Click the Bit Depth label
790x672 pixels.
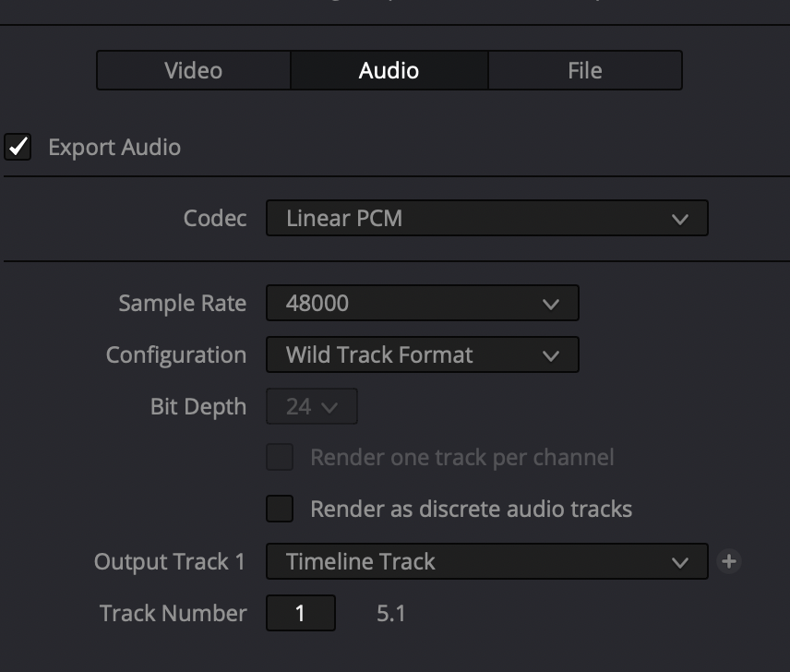pyautogui.click(x=198, y=406)
